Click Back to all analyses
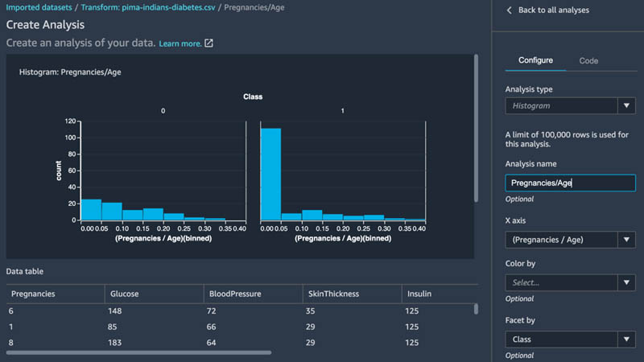The image size is (644, 362). coord(553,10)
